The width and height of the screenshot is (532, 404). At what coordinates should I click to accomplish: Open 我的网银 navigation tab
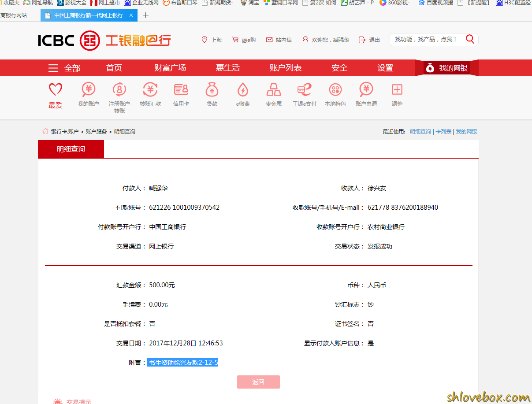click(446, 68)
